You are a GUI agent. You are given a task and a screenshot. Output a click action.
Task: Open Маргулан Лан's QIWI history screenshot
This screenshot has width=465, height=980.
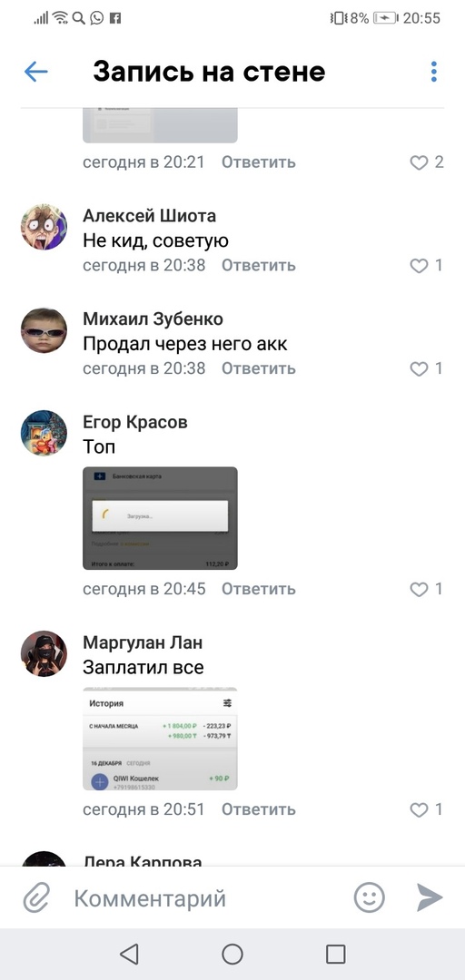160,739
